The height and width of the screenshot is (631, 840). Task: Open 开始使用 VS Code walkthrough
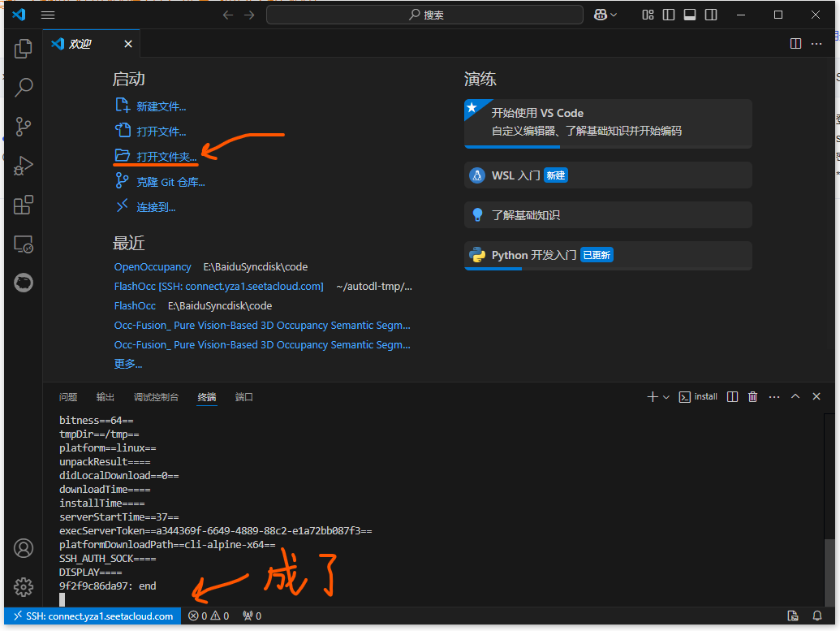pyautogui.click(x=608, y=123)
